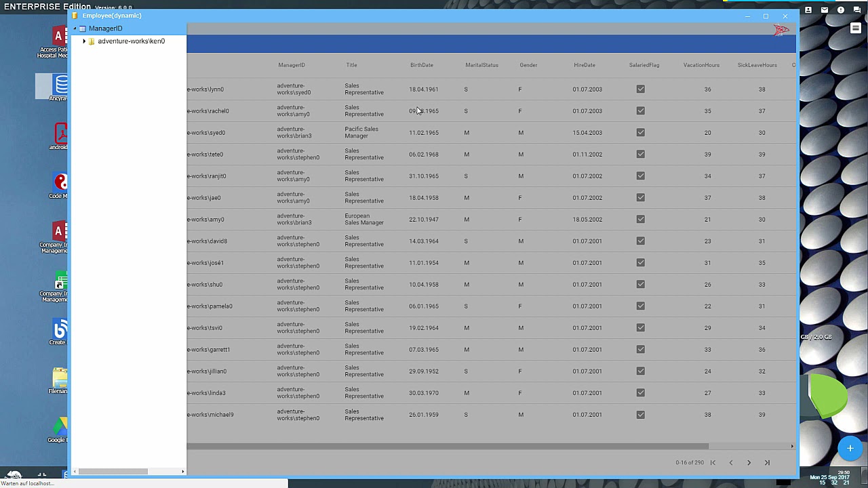Expand the adventure-works\ken0 tree node

click(84, 41)
